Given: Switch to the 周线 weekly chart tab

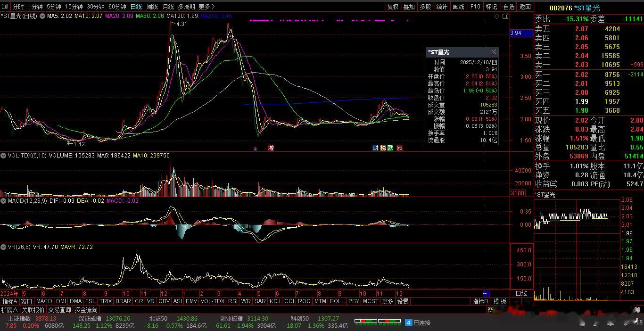Looking at the screenshot, I should (x=152, y=7).
